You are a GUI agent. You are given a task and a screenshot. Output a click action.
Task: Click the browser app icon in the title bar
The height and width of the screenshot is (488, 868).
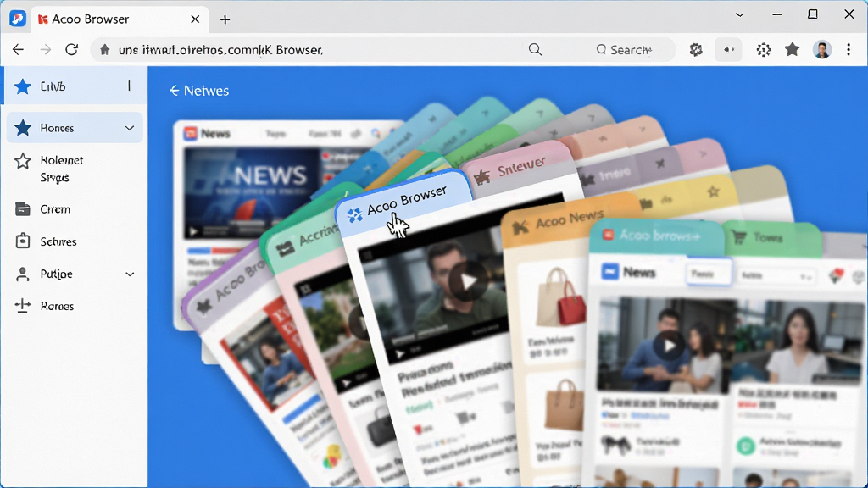(17, 19)
